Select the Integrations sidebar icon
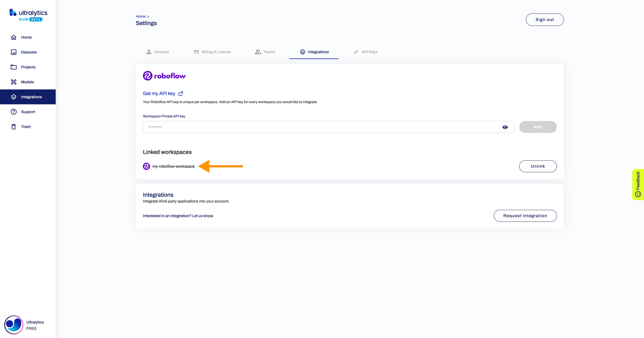644x338 pixels. pos(14,97)
